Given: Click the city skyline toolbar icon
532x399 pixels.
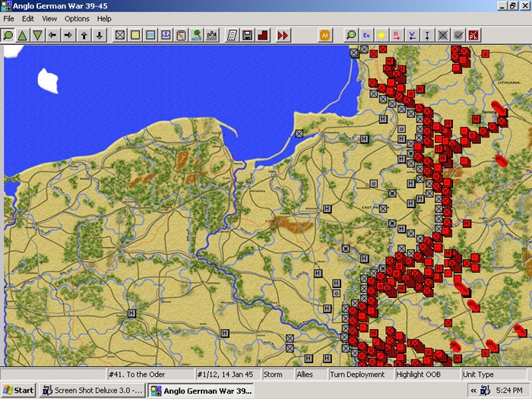Looking at the screenshot, I should click(212, 35).
